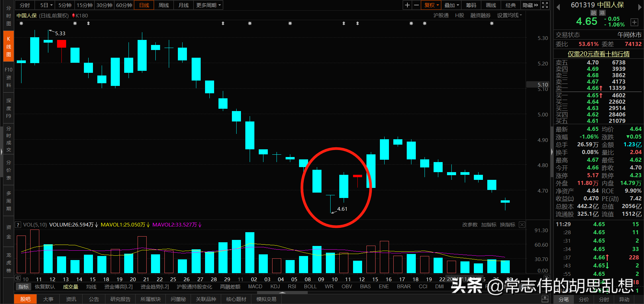
Task: Toggle the 沪股通 display option
Action: 441,15
